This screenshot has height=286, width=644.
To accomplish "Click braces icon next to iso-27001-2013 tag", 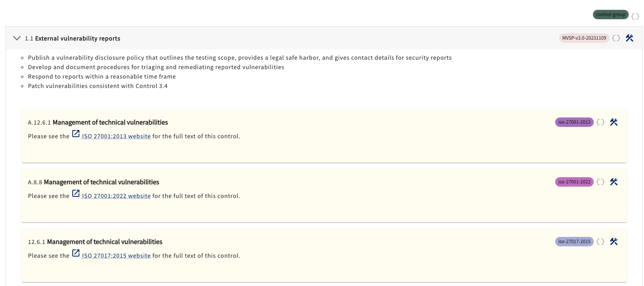I will (600, 122).
